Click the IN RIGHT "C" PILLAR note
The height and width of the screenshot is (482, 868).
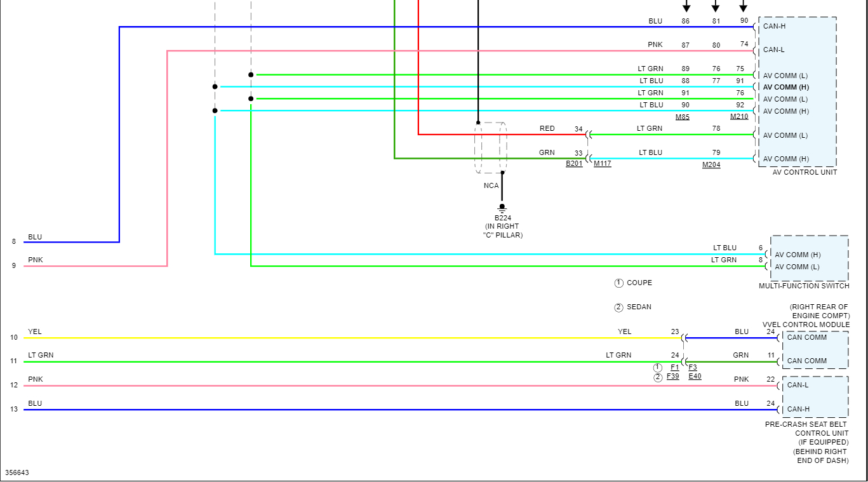[x=503, y=231]
